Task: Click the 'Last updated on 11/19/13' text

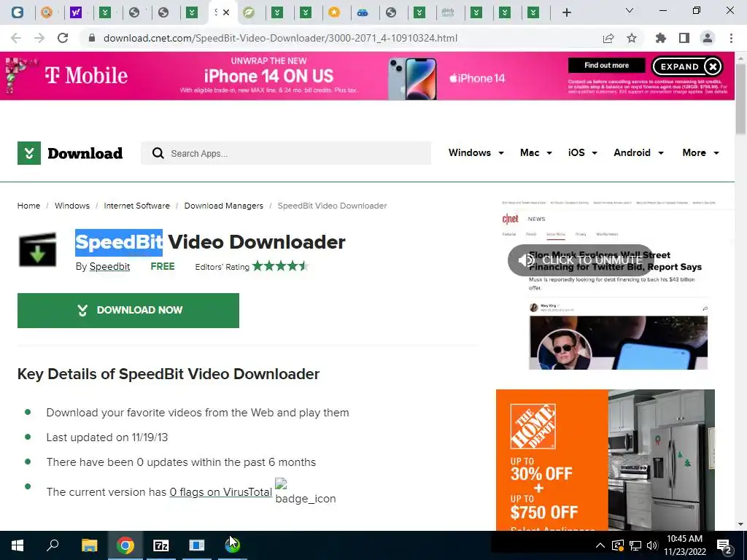Action: [x=107, y=437]
